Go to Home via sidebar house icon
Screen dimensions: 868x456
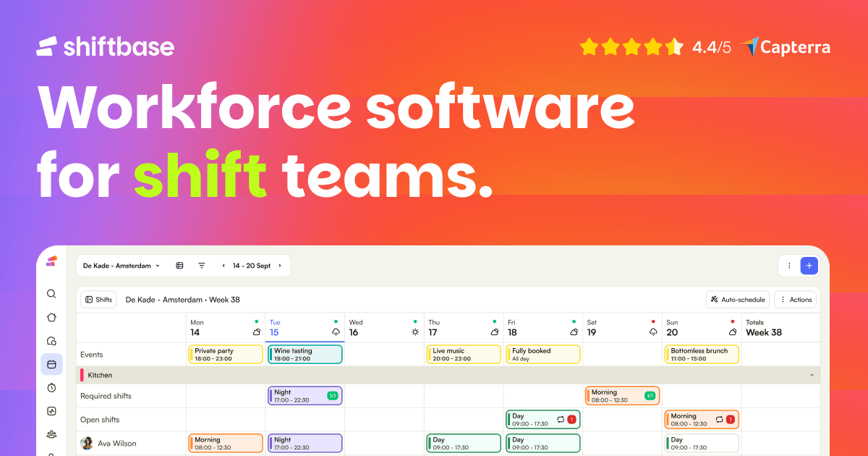click(51, 317)
